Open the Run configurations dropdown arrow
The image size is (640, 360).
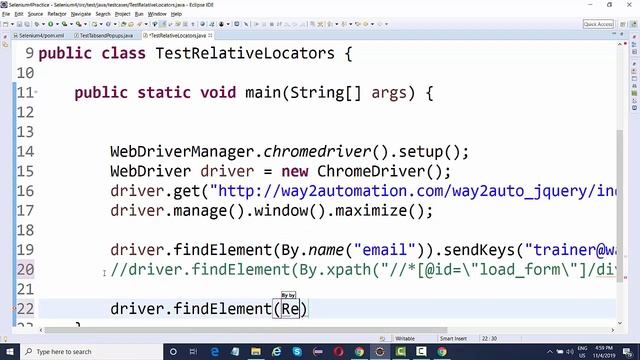(57, 24)
